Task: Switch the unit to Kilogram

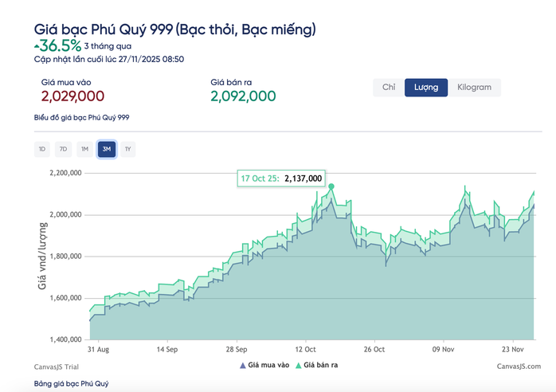Action: pyautogui.click(x=474, y=87)
